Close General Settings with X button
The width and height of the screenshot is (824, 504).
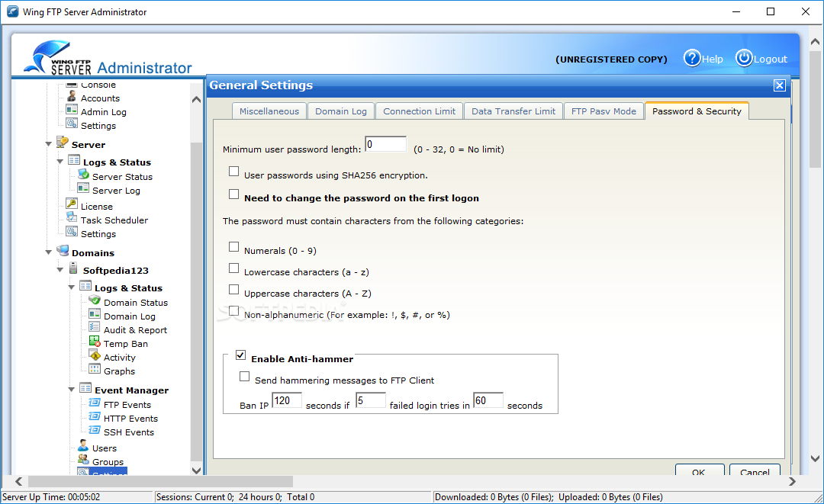point(779,85)
